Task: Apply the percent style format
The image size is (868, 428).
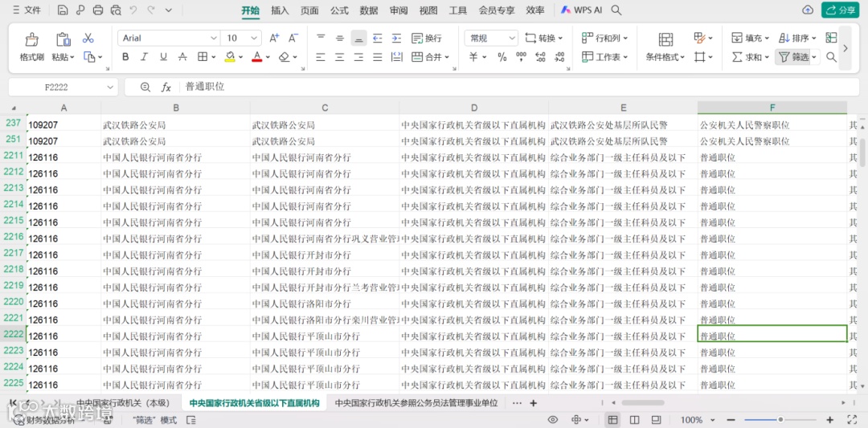Action: click(502, 57)
